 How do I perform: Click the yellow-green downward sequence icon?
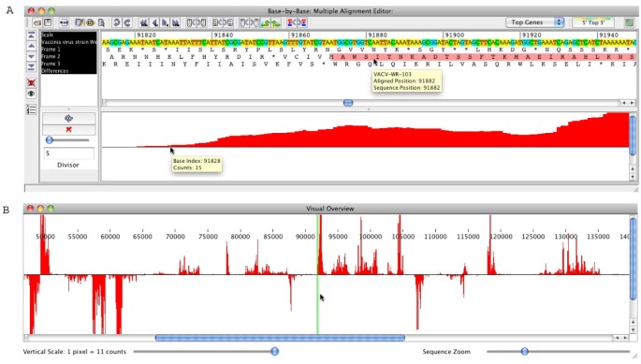(276, 22)
